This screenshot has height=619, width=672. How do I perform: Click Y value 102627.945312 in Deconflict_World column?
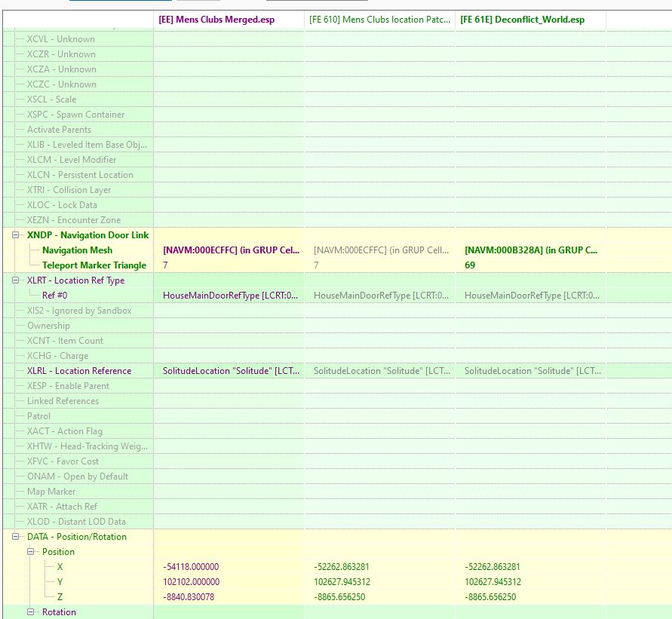(x=492, y=582)
